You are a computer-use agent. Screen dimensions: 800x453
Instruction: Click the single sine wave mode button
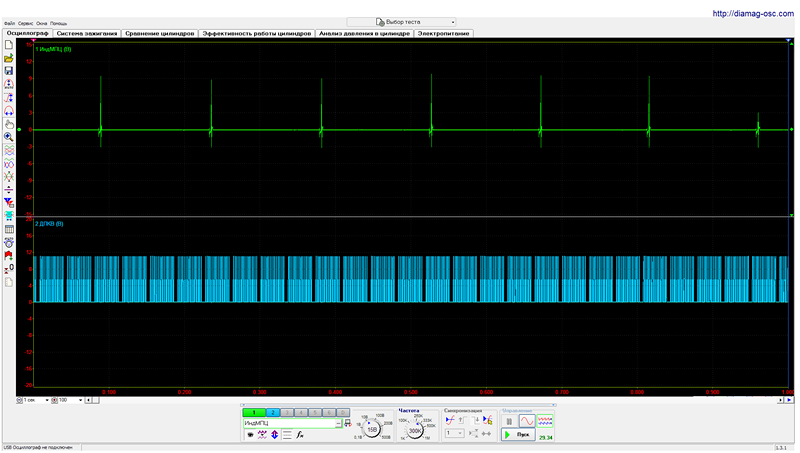(527, 421)
